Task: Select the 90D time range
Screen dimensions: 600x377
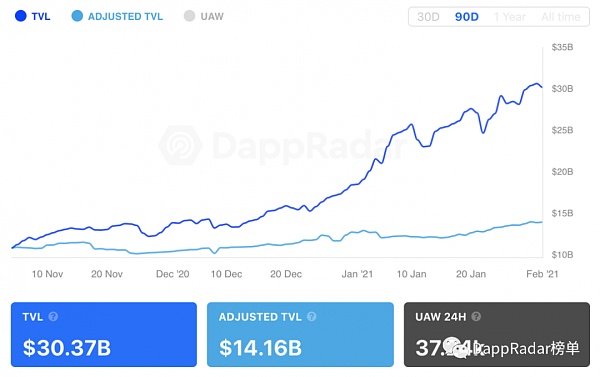Action: point(466,17)
